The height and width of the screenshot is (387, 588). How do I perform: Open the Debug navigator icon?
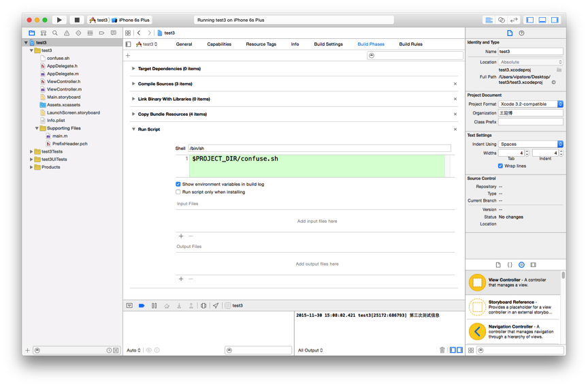click(90, 33)
